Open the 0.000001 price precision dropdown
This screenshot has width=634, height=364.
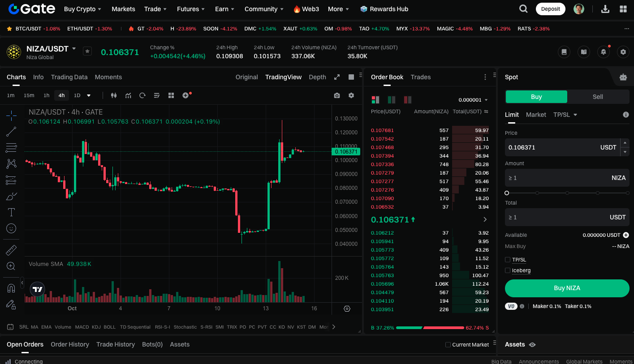[x=473, y=100]
